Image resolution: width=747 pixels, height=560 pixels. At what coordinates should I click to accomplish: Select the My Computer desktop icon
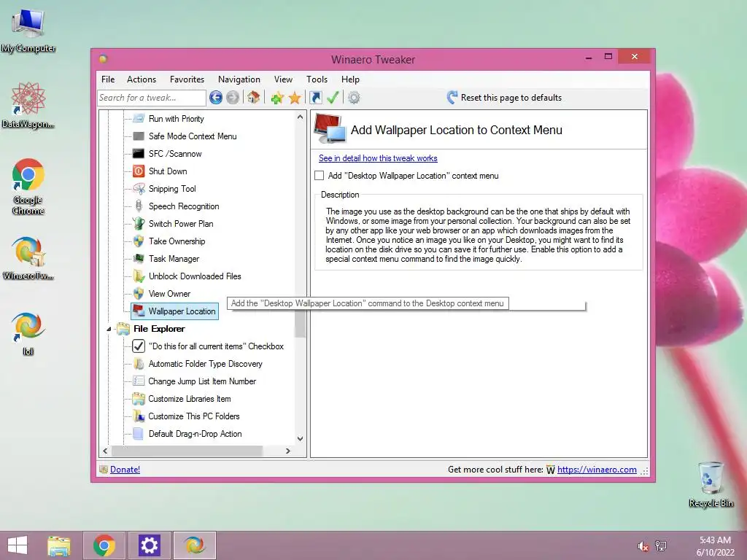(28, 31)
